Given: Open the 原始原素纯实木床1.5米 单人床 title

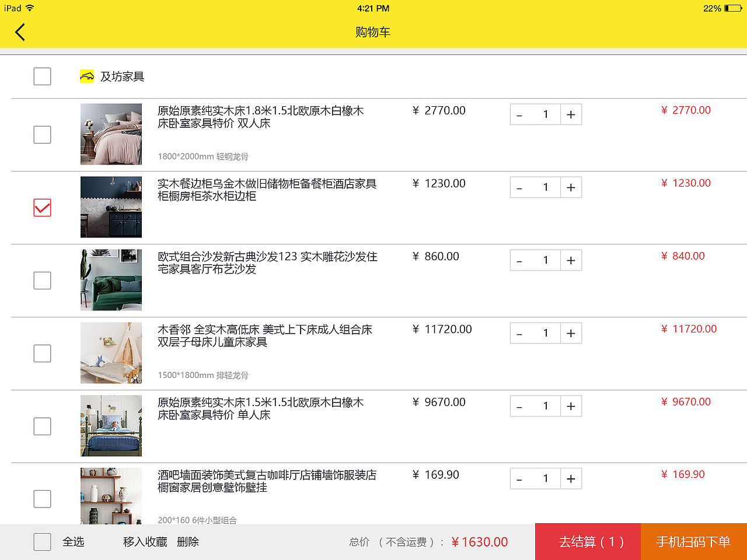Looking at the screenshot, I should coord(261,408).
